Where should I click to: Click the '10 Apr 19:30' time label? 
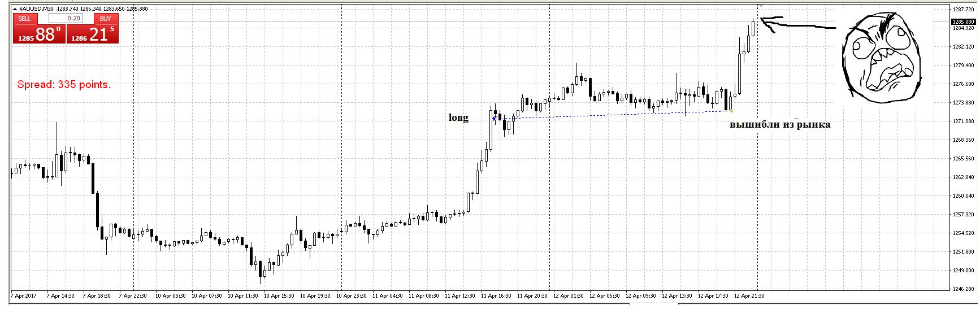click(315, 296)
